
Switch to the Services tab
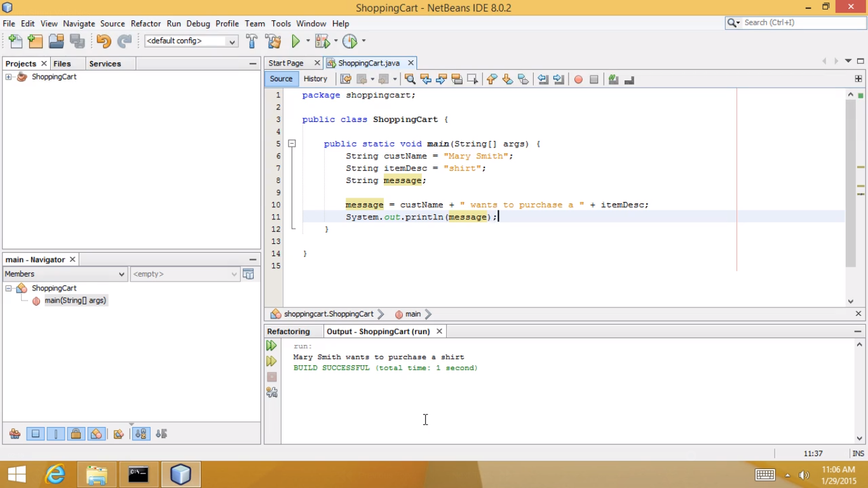click(105, 64)
